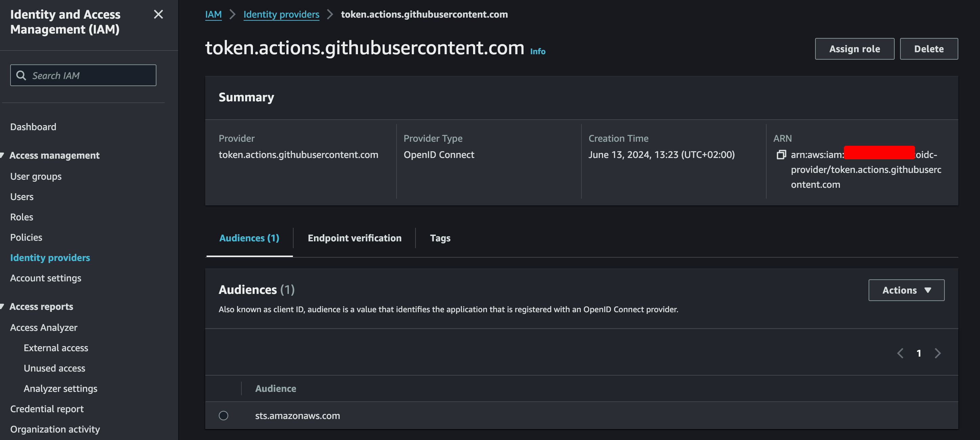Close the IAM navigation panel
This screenshot has height=440, width=980.
[158, 15]
